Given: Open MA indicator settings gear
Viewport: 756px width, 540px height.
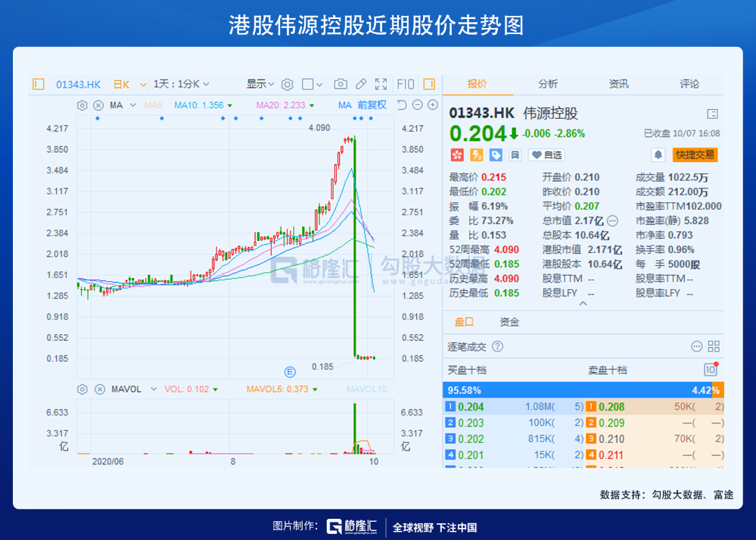Looking at the screenshot, I should tap(82, 105).
